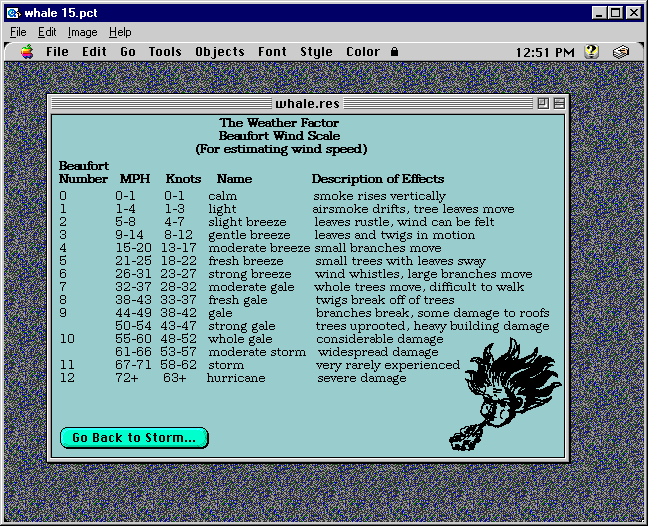Click 'Beaufort Wind Scale' heading
The width and height of the screenshot is (648, 526).
pyautogui.click(x=279, y=136)
